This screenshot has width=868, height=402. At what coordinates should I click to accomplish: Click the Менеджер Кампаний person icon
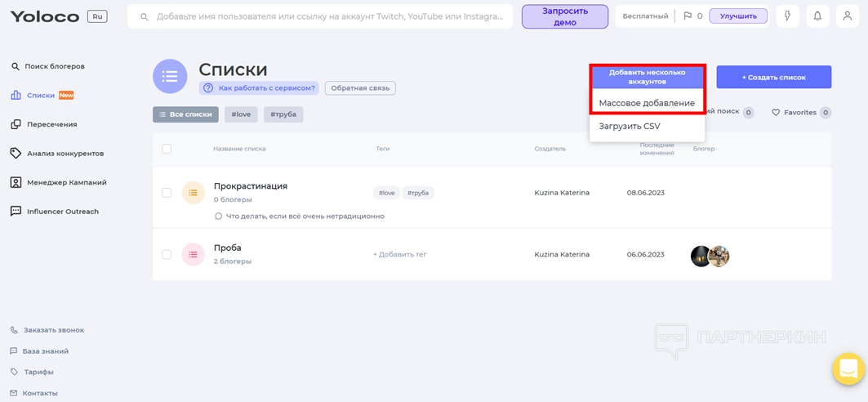[x=16, y=182]
